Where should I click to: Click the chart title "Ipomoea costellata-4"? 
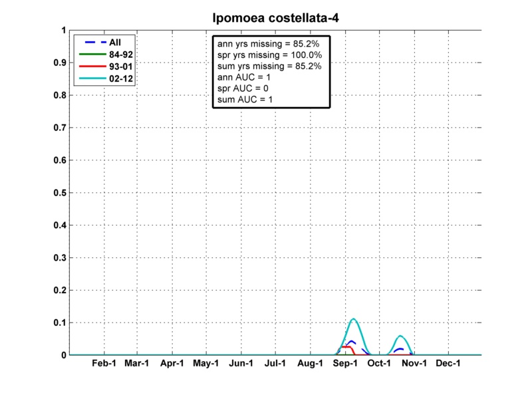click(274, 17)
